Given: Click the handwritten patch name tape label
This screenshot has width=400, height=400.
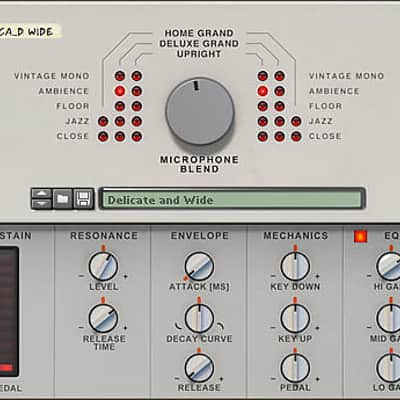Looking at the screenshot, I should pos(30,32).
